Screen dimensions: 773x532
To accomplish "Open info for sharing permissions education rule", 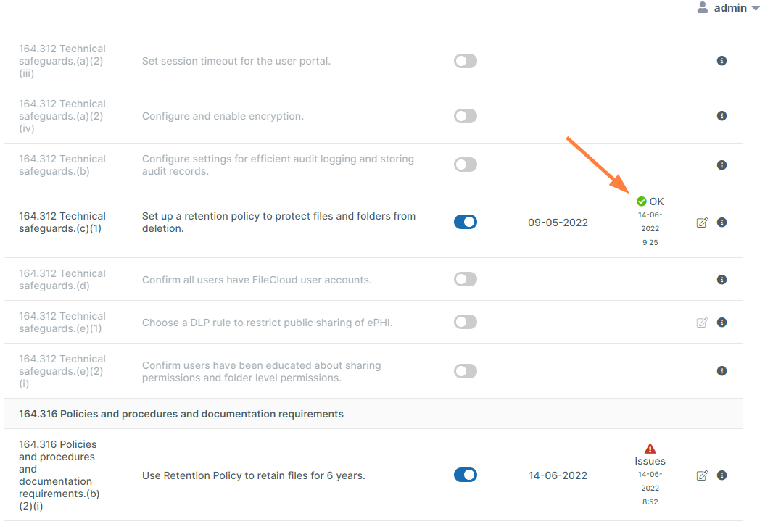I will coord(722,371).
